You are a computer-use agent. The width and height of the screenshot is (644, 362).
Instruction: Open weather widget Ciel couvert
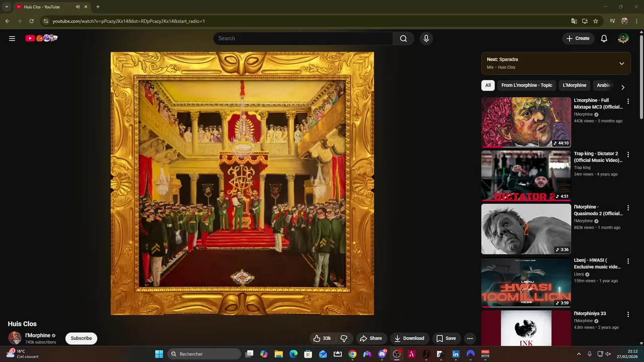click(23, 354)
